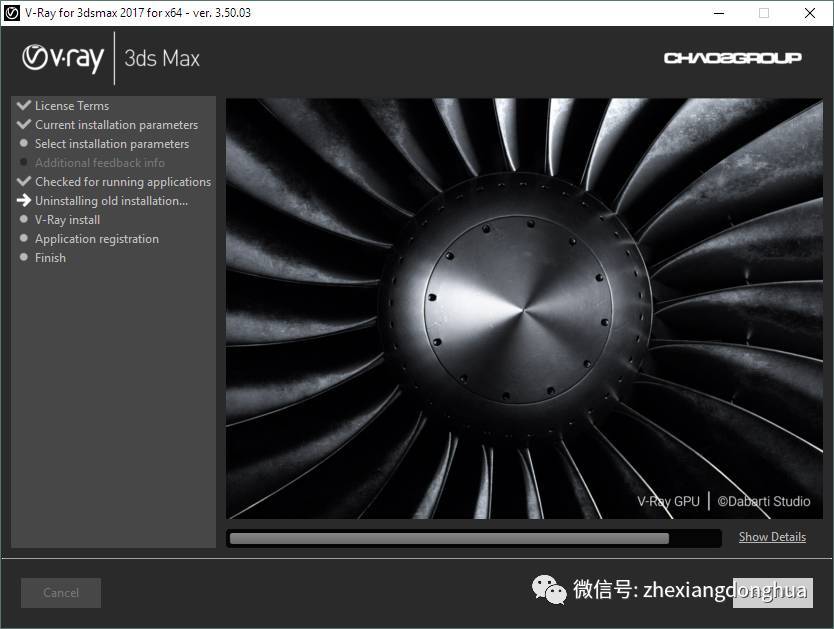Viewport: 834px width, 629px height.
Task: Select Uninstalling old installation step
Action: [x=111, y=201]
